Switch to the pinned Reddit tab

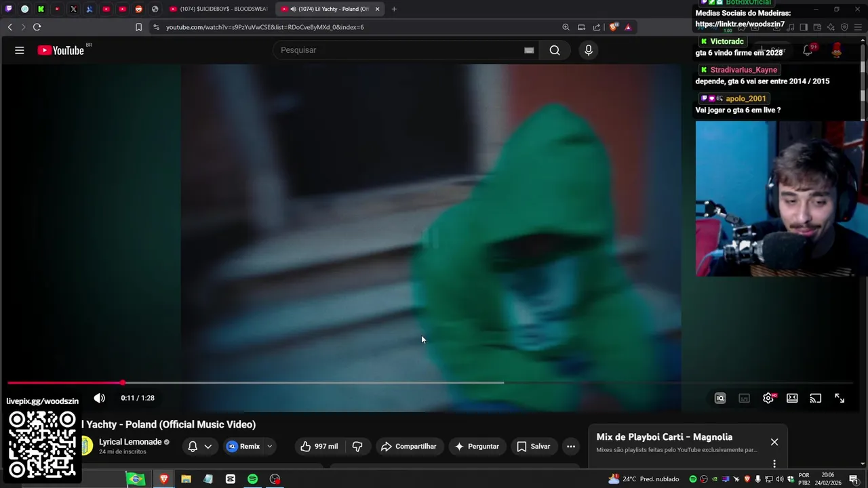click(138, 9)
